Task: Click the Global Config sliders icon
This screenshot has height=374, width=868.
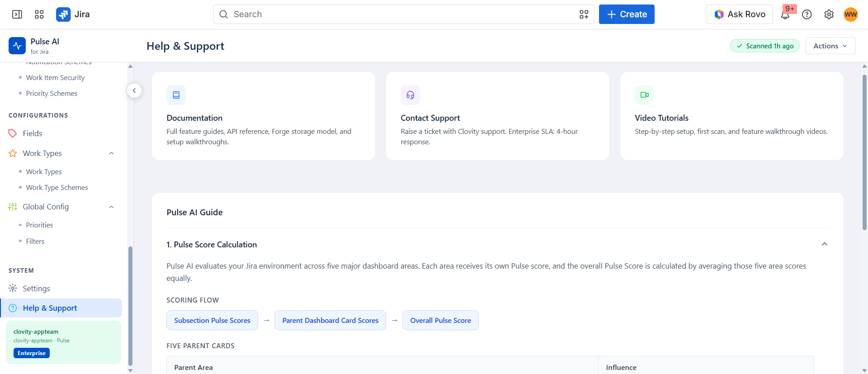Action: 13,207
